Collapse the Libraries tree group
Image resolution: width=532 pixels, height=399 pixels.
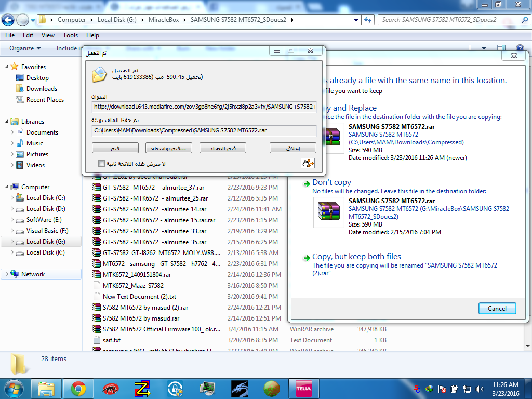pyautogui.click(x=7, y=121)
